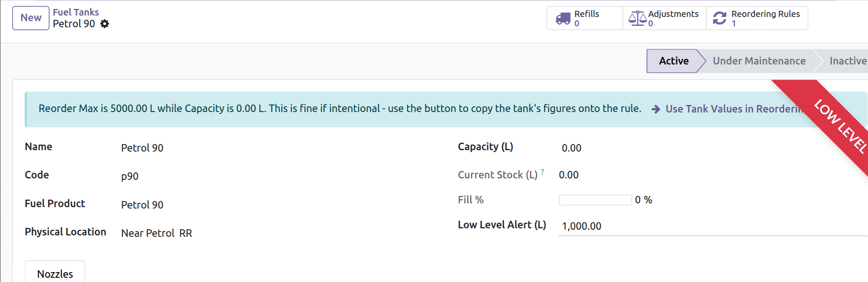This screenshot has width=868, height=282.
Task: Select the Reorder Max warning message text
Action: [x=340, y=109]
